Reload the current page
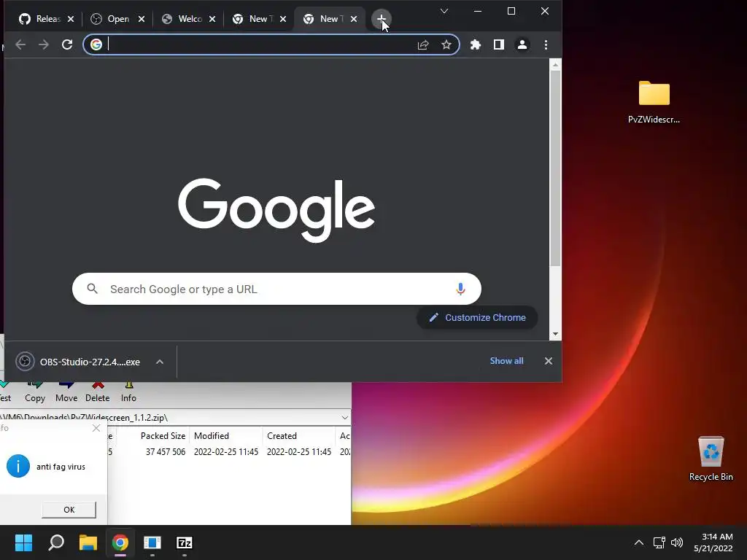 coord(67,44)
